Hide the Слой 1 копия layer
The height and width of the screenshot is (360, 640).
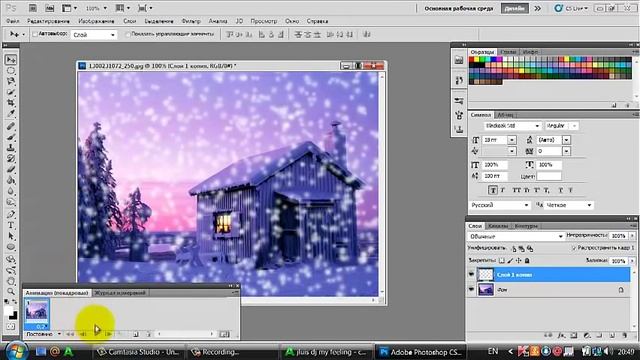(471, 275)
